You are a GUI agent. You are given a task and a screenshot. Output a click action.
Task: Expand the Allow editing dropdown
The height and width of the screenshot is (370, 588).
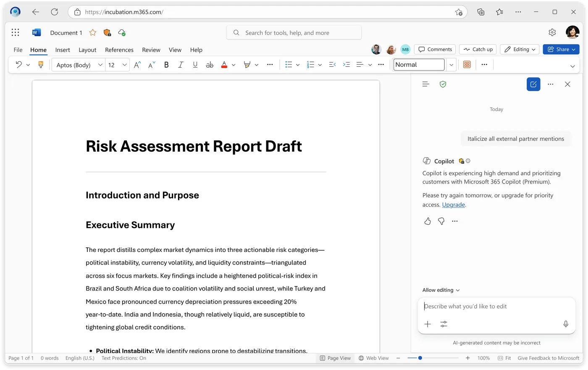[x=441, y=290]
